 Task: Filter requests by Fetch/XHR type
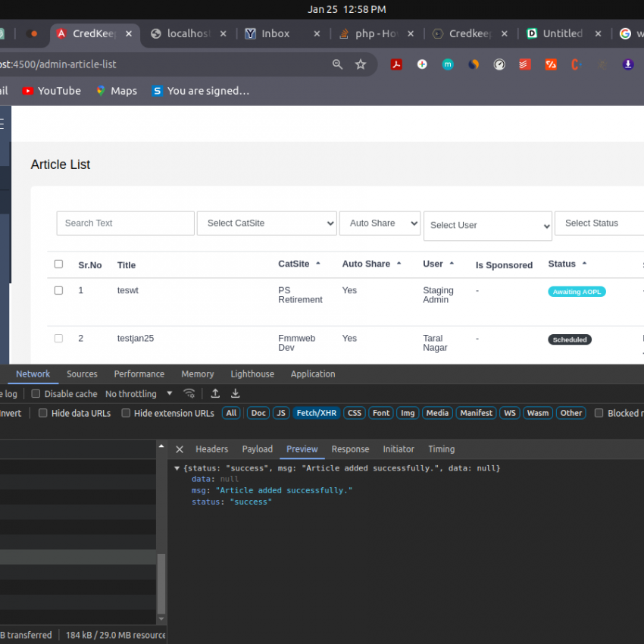point(316,413)
